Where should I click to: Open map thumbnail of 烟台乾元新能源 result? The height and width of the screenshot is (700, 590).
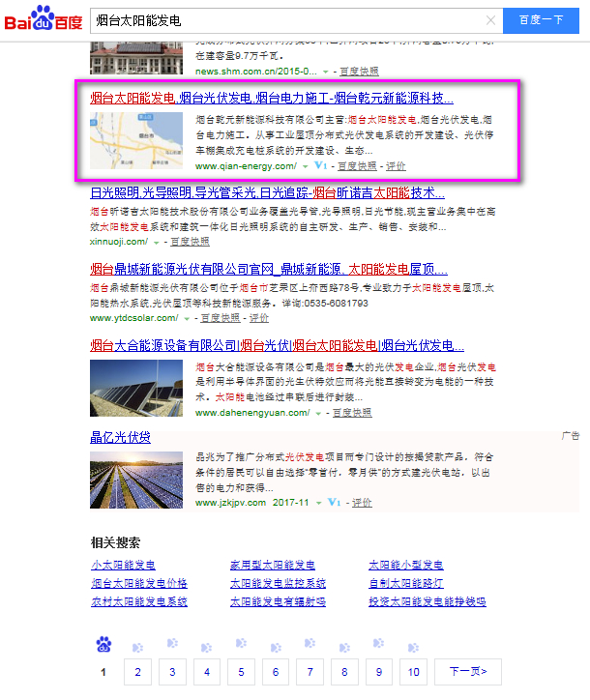[x=137, y=141]
